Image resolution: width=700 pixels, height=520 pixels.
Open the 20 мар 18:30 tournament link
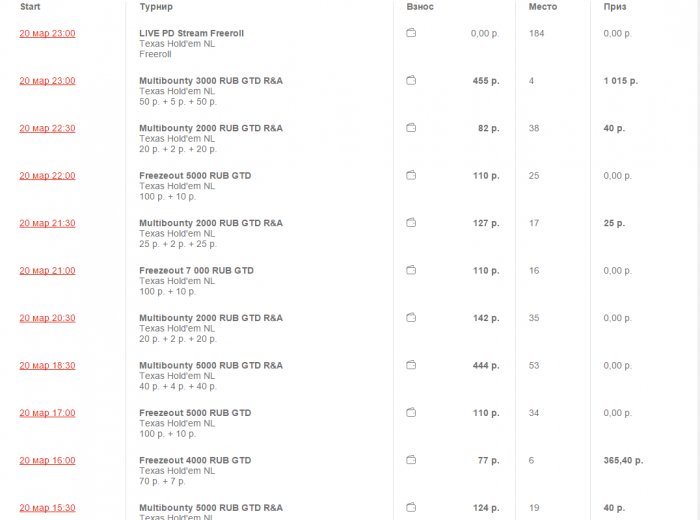(47, 365)
